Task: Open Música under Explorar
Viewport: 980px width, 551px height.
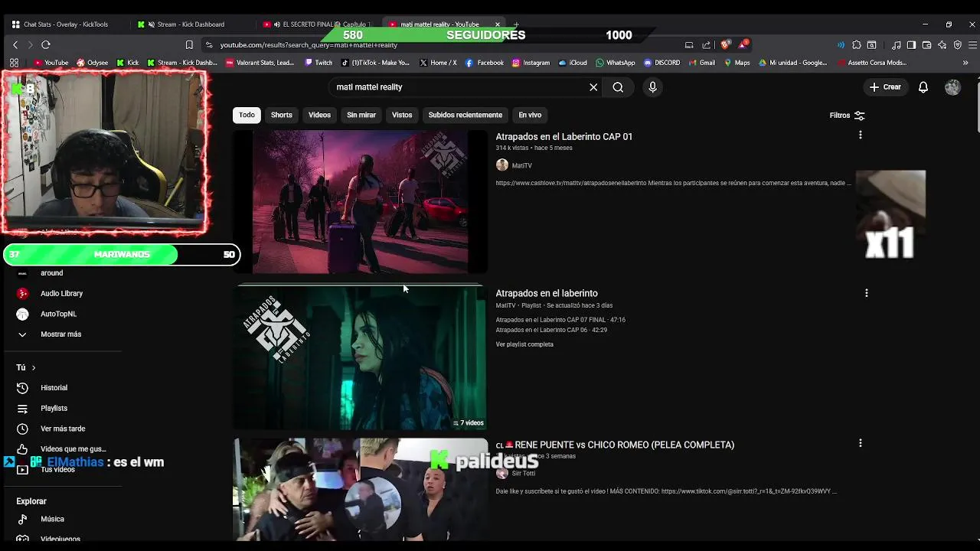Action: (x=52, y=519)
